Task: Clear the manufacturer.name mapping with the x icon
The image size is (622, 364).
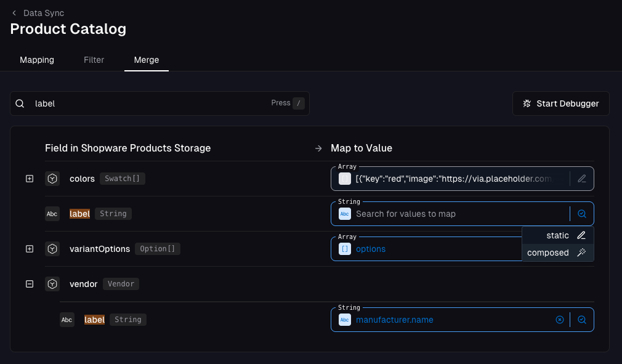Action: point(559,319)
